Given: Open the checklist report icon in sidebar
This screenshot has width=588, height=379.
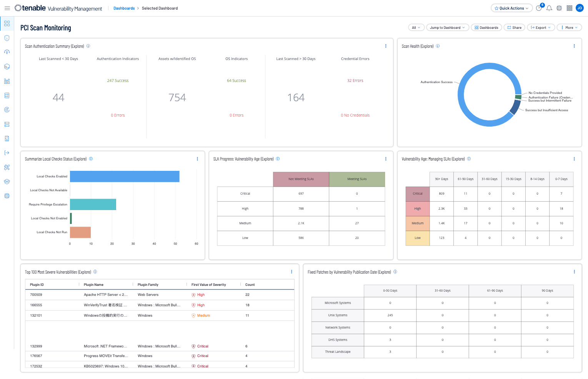Looking at the screenshot, I should tap(7, 95).
